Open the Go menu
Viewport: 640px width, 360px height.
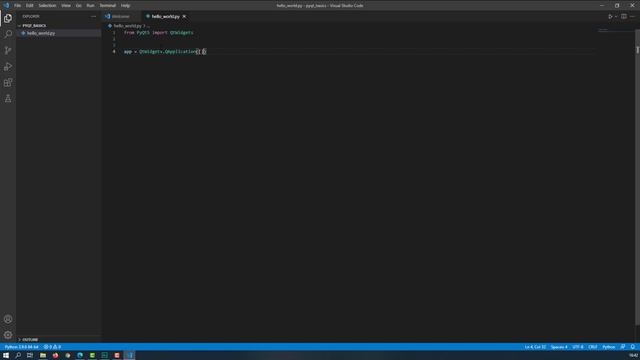[78, 6]
